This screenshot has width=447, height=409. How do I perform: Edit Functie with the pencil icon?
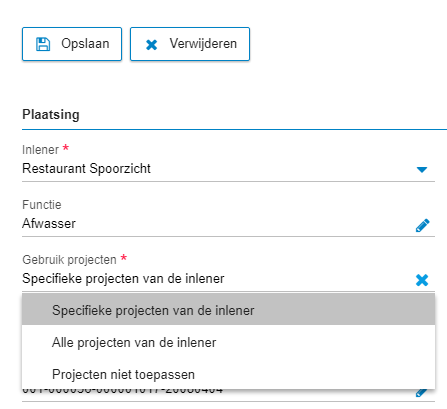422,225
